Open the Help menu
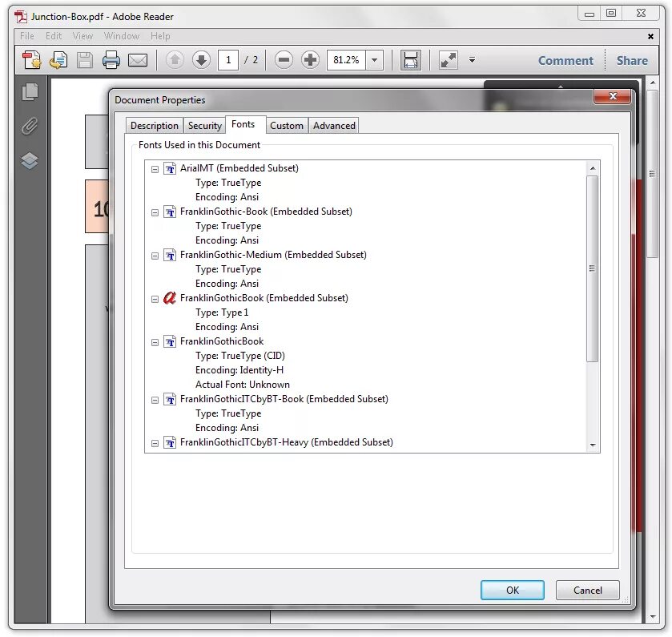672x637 pixels. pyautogui.click(x=160, y=36)
